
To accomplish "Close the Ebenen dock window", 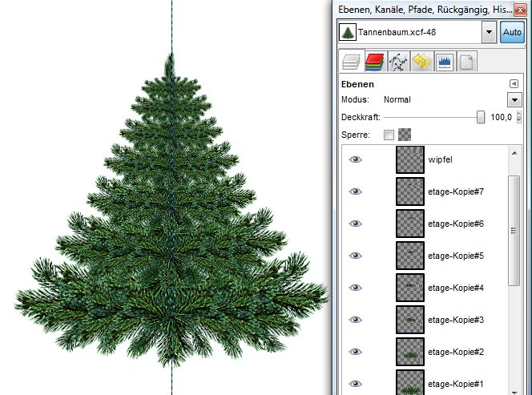I will pos(520,10).
